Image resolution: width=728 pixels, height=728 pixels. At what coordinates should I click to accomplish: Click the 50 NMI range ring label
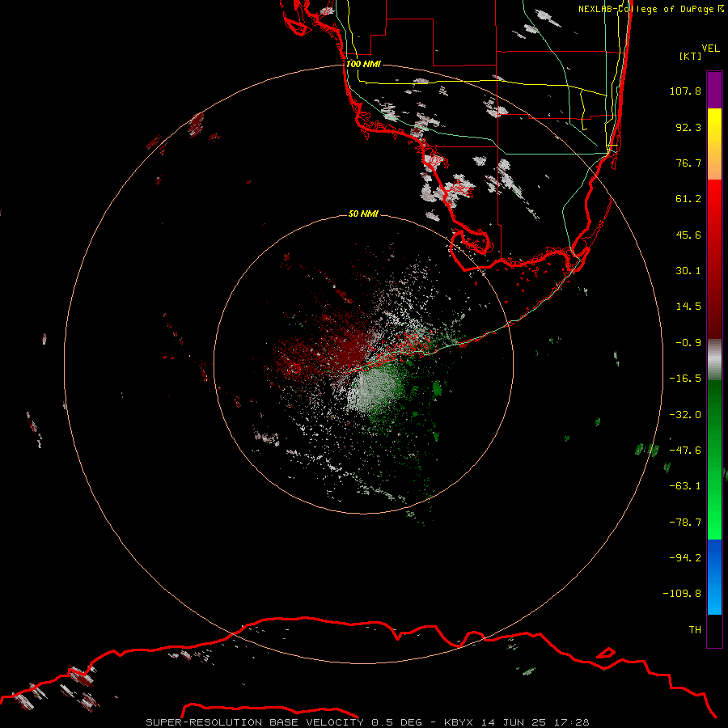point(363,214)
